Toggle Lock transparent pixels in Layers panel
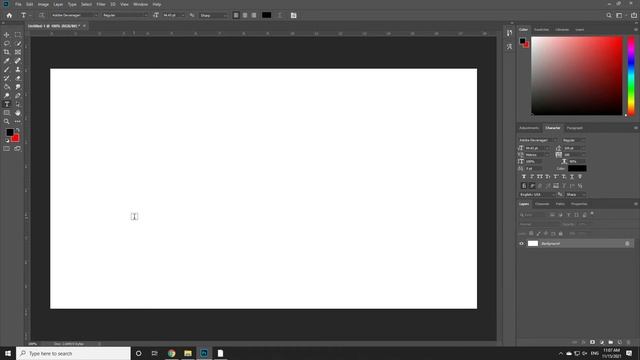This screenshot has height=360, width=640. [x=531, y=233]
